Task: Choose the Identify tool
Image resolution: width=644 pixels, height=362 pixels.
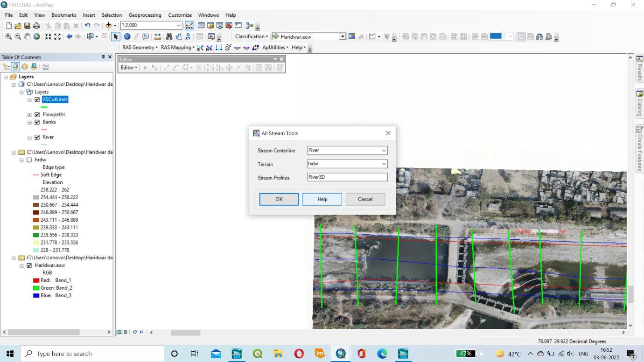Action: coord(126,36)
